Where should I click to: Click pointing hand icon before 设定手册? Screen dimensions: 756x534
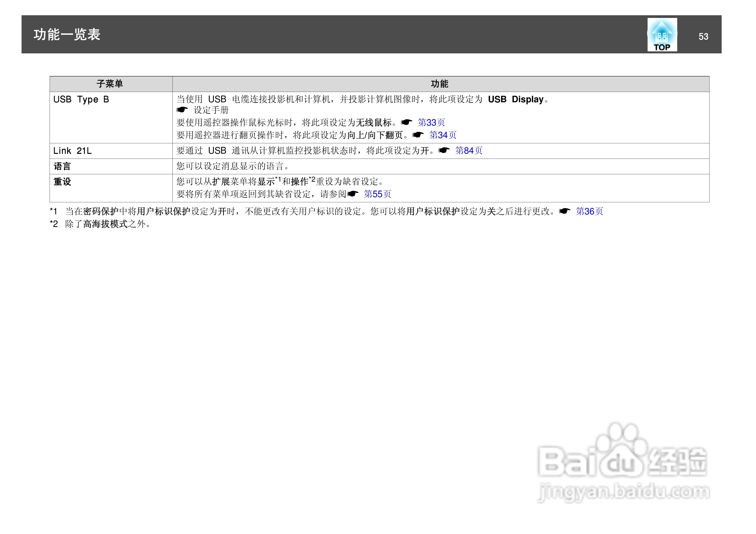pos(182,110)
